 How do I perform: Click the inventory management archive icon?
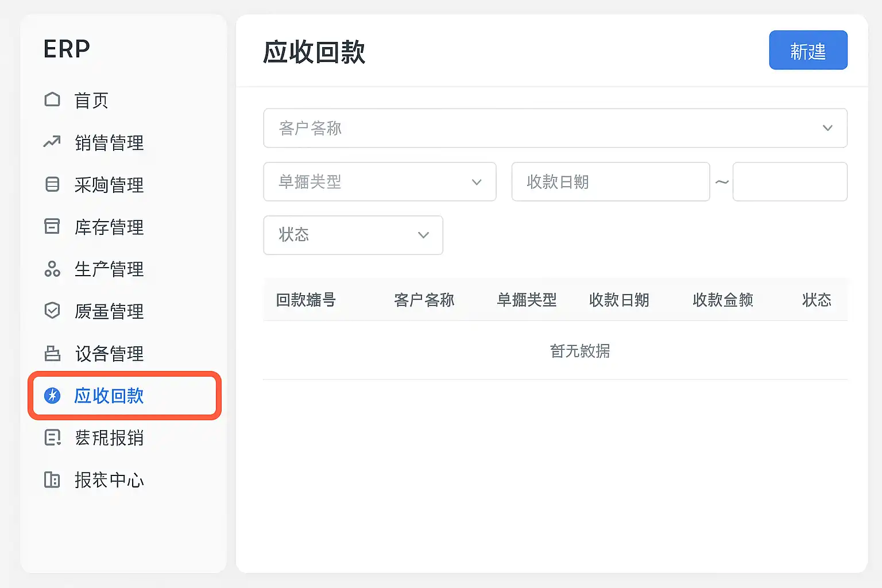52,226
